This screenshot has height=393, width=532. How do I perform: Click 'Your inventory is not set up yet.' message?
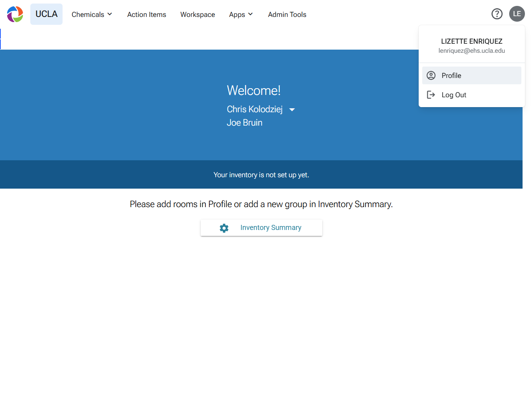(261, 175)
